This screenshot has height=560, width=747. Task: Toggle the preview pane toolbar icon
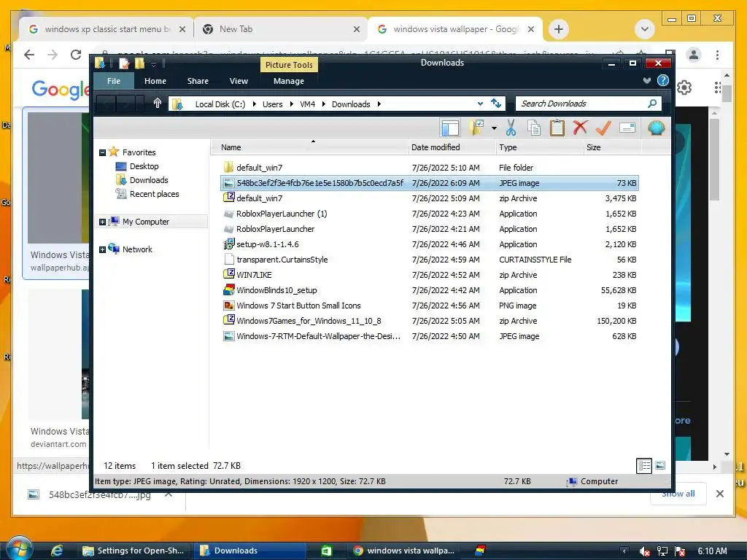click(449, 128)
